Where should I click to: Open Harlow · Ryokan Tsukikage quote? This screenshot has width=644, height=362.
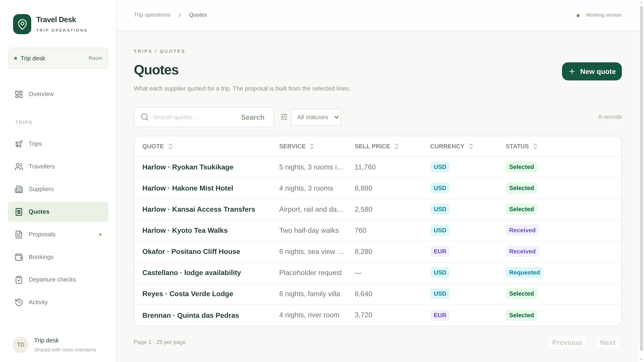188,167
